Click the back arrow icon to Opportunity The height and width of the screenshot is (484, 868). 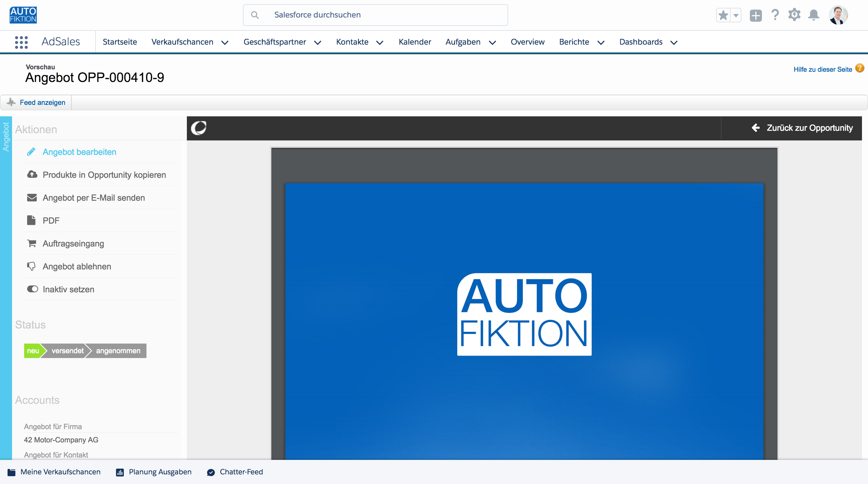click(756, 128)
